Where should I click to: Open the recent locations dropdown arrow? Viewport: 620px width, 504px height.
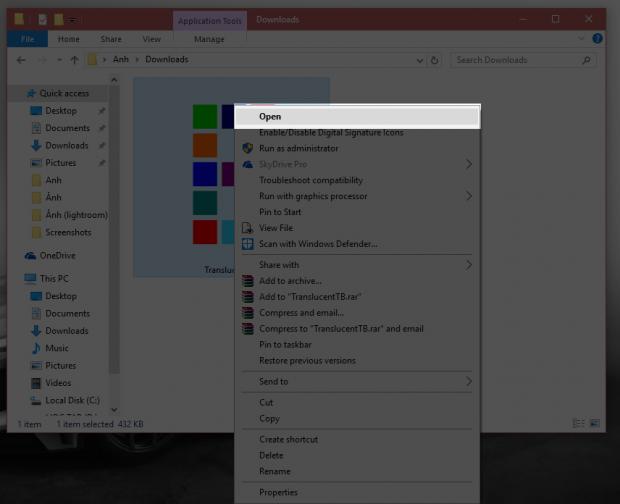[x=59, y=60]
